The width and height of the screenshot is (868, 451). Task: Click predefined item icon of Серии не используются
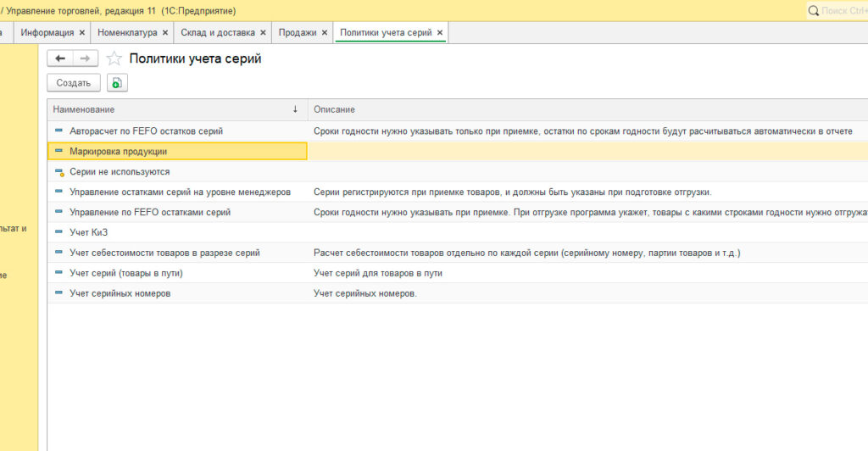coord(59,173)
